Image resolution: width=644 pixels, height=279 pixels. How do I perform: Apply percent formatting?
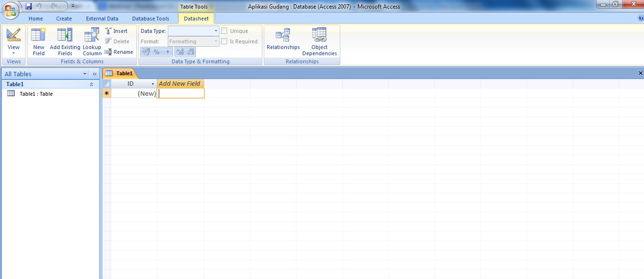[156, 51]
